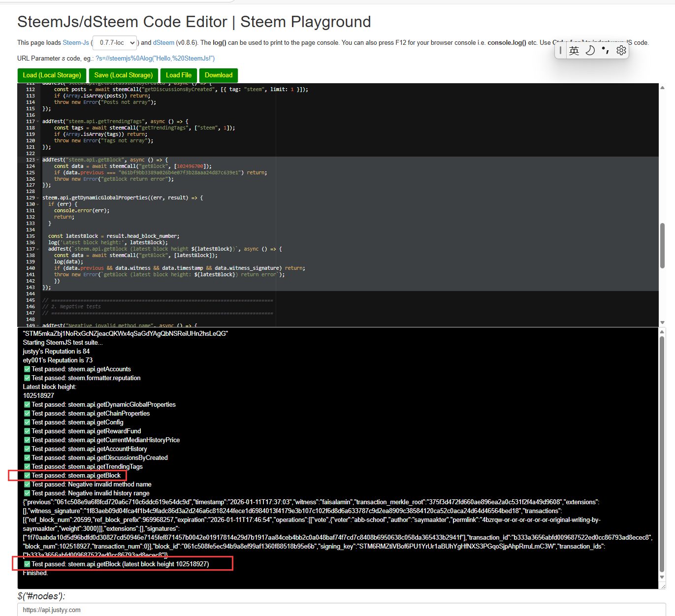
Task: Click 'Test passed: steem.api.getCurrentMedianHistoryPrice' console line
Action: tap(102, 440)
